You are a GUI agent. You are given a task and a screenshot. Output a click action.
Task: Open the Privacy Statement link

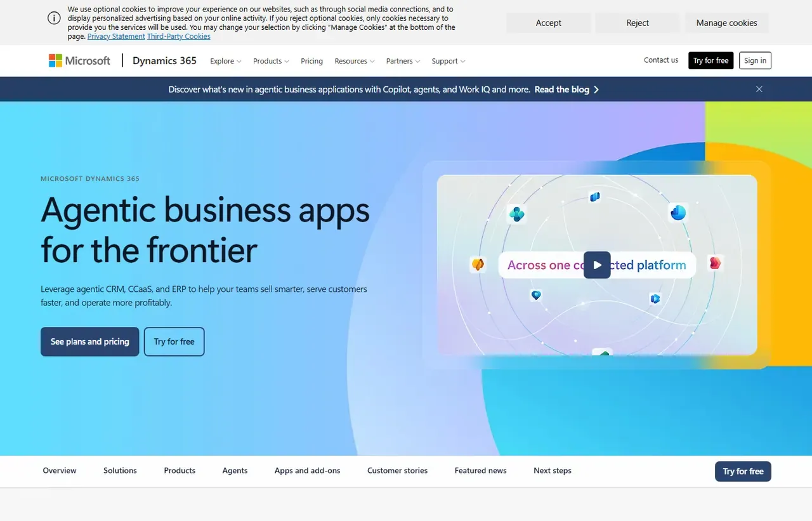(x=116, y=37)
